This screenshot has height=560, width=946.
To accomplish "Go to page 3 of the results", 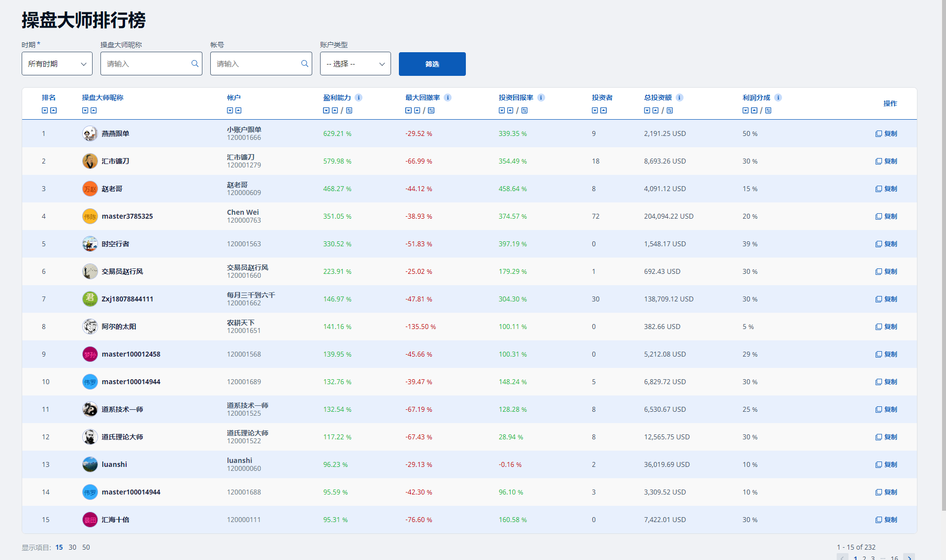I will coord(873,558).
